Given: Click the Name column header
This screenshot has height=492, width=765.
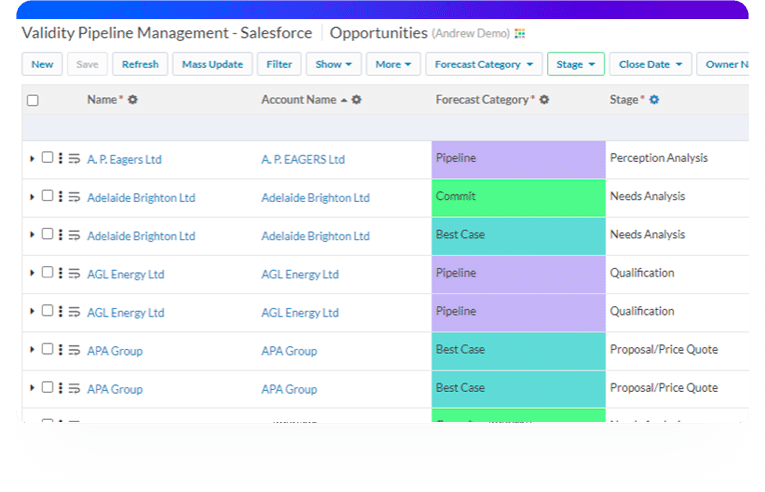Looking at the screenshot, I should (x=102, y=100).
